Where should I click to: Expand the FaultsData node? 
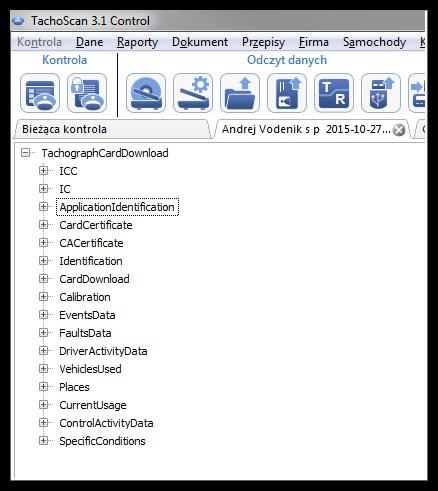[43, 333]
